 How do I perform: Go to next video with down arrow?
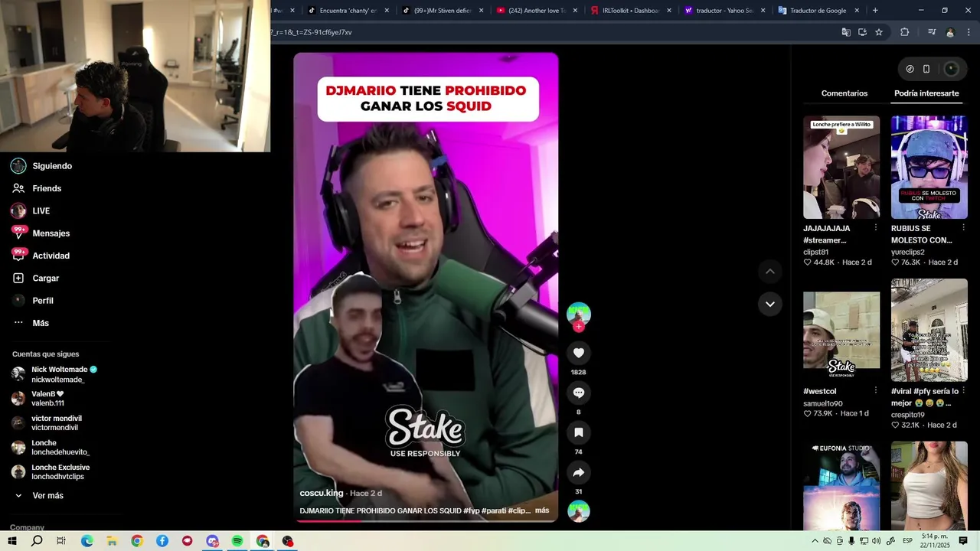770,304
